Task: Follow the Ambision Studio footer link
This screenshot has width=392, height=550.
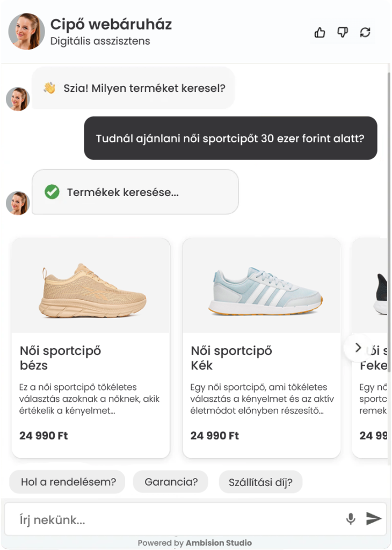Action: 219,542
